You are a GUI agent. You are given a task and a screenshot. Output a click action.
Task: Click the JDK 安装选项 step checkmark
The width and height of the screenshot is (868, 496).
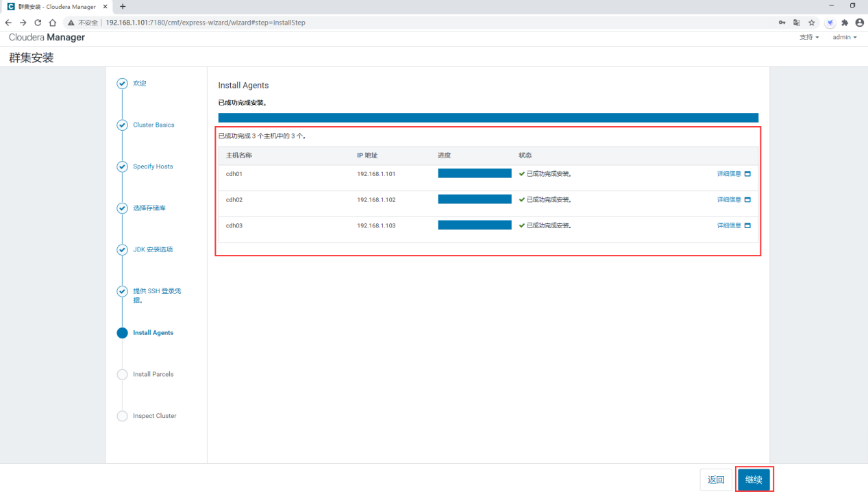(122, 249)
